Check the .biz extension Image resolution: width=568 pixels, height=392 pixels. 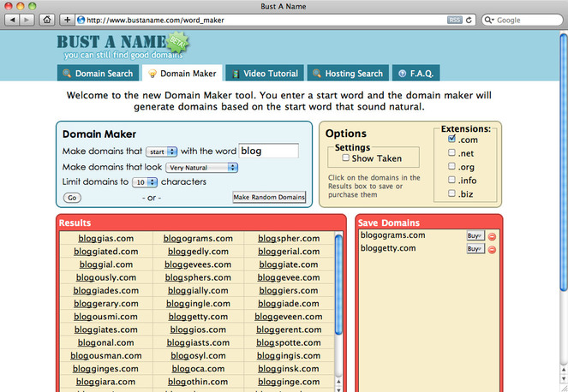[451, 193]
